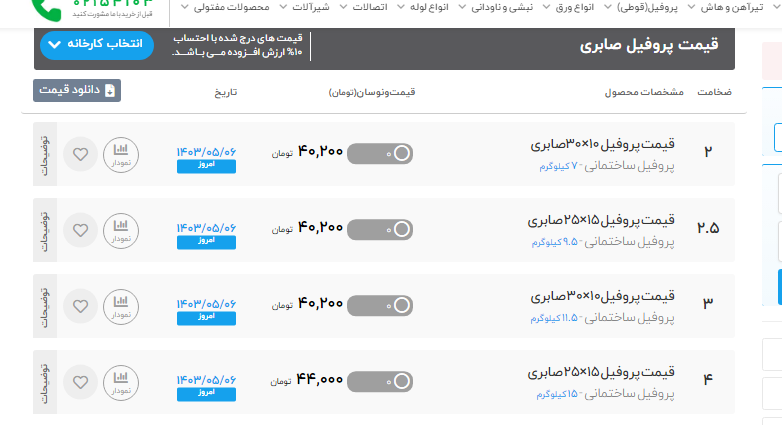View chart for thickness 4 profile row
The width and height of the screenshot is (782, 425).
pos(121,380)
